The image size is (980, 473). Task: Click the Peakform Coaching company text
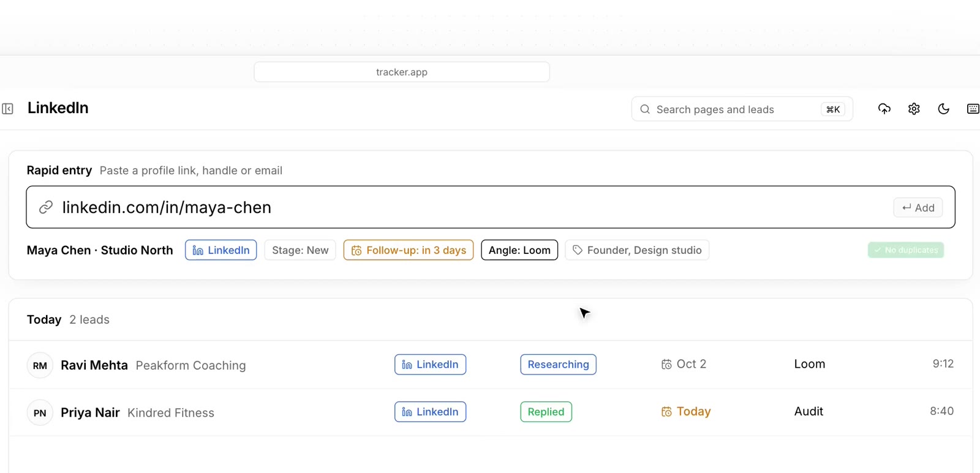tap(190, 365)
